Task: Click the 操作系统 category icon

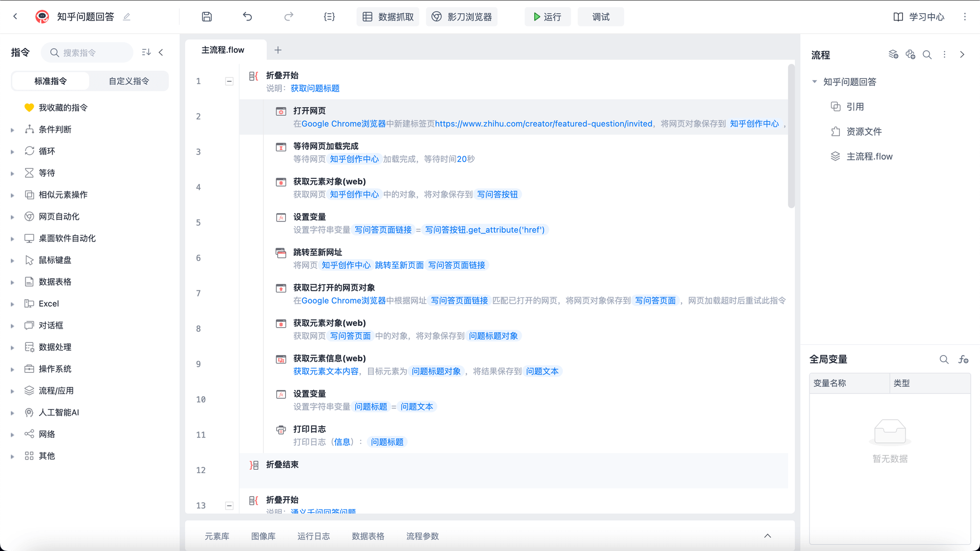Action: coord(29,369)
